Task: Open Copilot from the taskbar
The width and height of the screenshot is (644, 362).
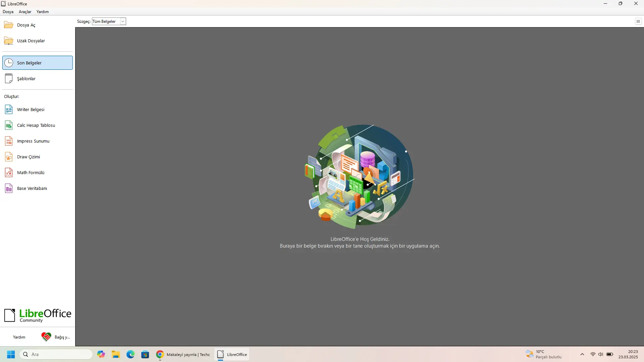Action: [x=101, y=354]
